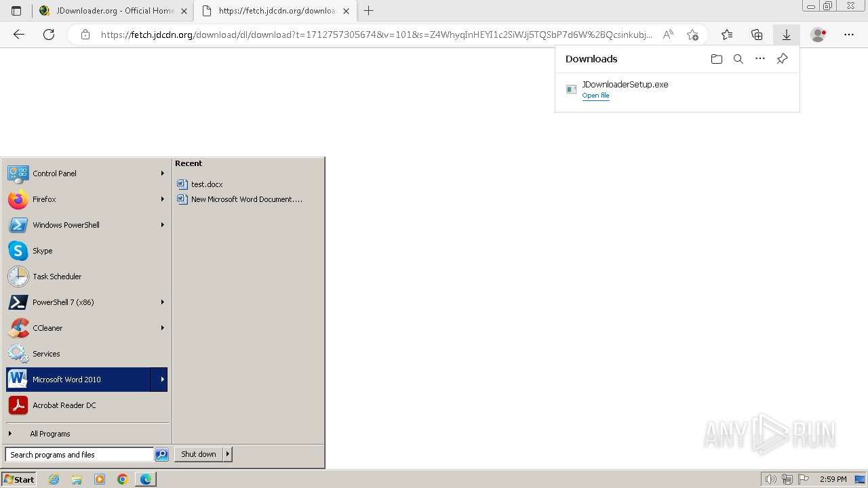Viewport: 868px width, 488px height.
Task: Open Windows PowerShell entry
Action: click(x=87, y=225)
